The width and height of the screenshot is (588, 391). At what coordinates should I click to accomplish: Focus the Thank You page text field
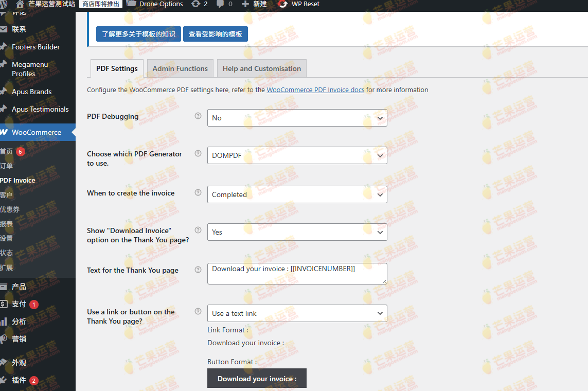297,274
